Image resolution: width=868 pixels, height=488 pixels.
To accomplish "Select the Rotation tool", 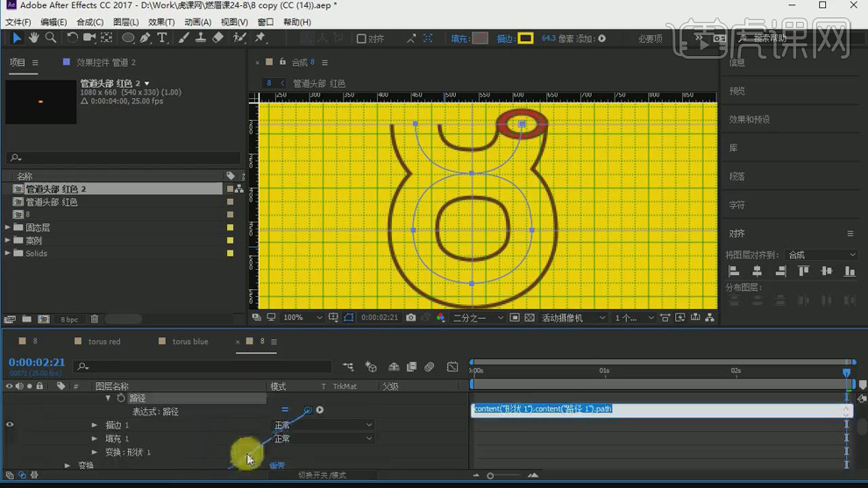I will click(x=72, y=38).
